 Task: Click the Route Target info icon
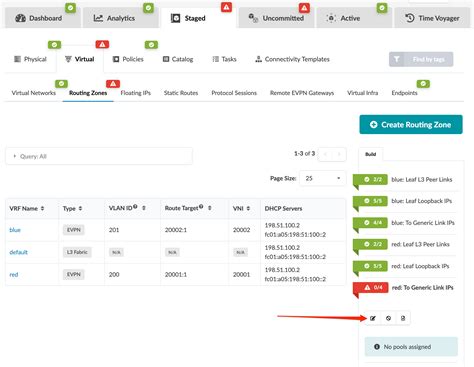(201, 206)
